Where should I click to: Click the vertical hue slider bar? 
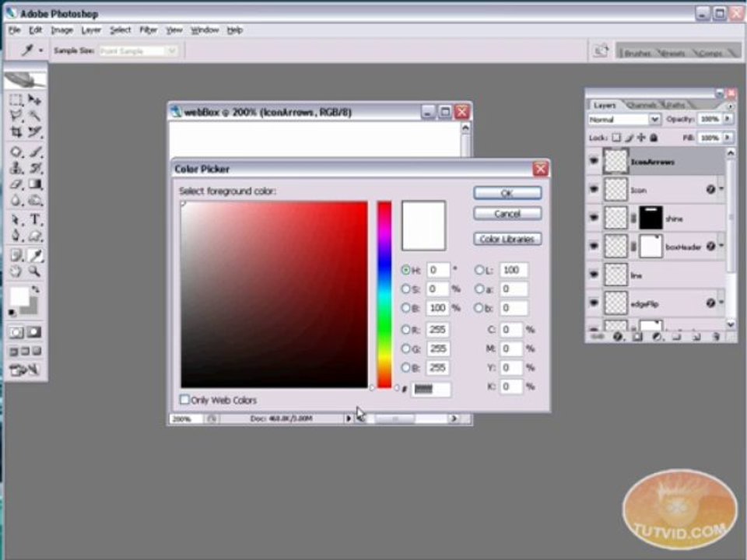(384, 294)
